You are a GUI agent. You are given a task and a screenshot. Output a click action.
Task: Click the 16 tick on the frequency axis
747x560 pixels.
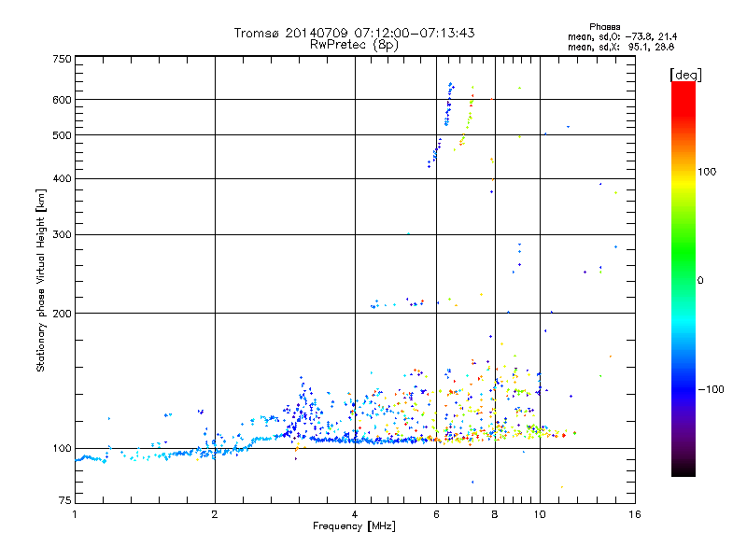coord(633,514)
